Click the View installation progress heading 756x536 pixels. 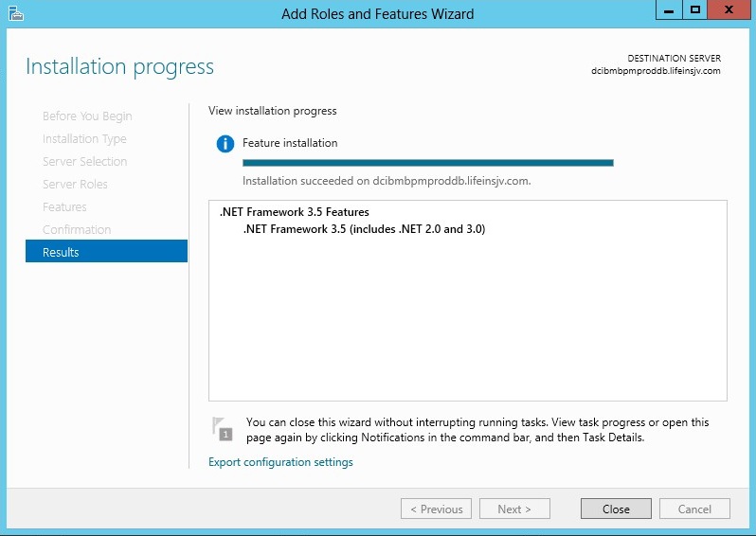(273, 111)
